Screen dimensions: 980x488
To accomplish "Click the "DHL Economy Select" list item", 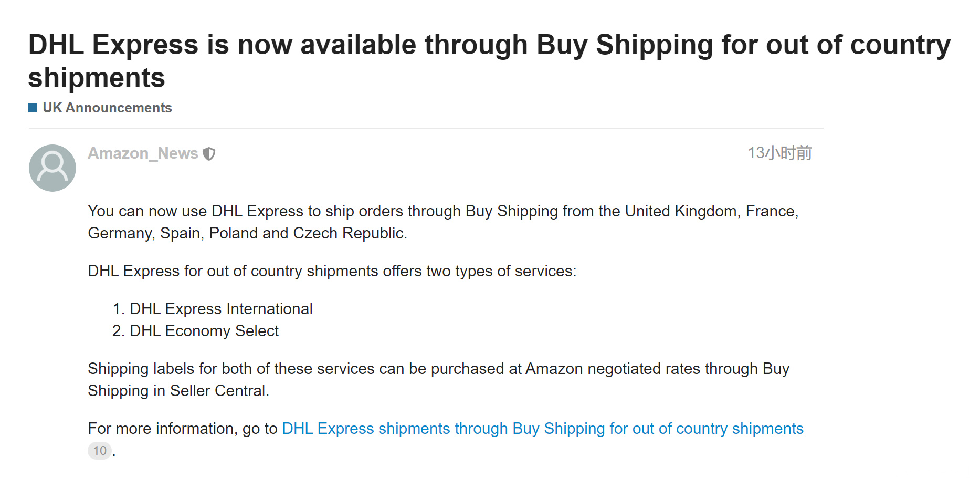I will pyautogui.click(x=204, y=331).
